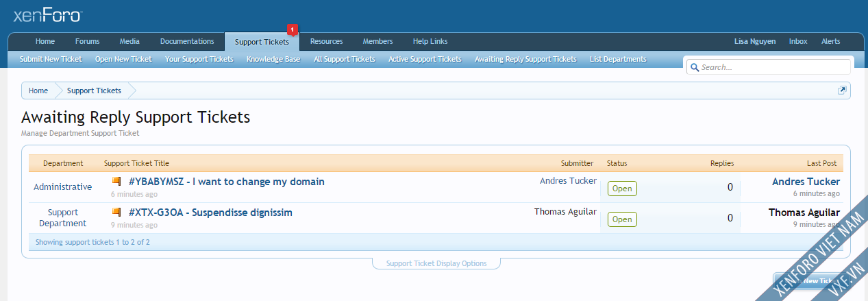Open the Knowledge Base link
This screenshot has width=868, height=301.
(x=273, y=59)
